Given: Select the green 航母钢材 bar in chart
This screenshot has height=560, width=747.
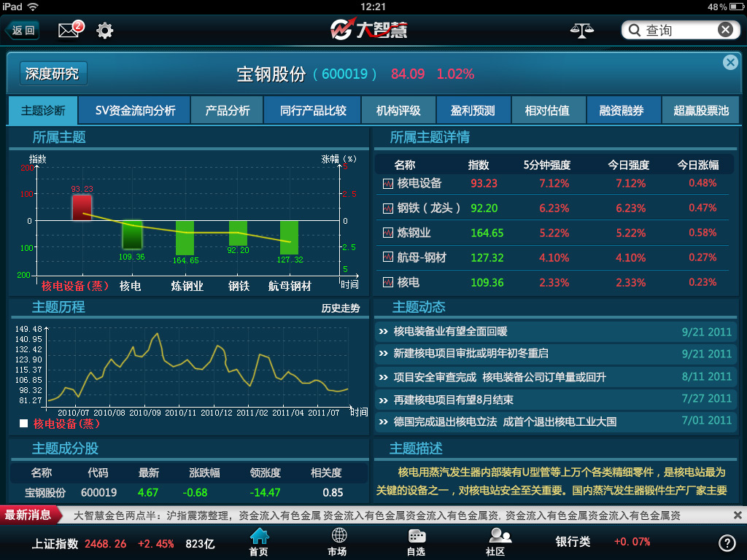Looking at the screenshot, I should (x=289, y=238).
